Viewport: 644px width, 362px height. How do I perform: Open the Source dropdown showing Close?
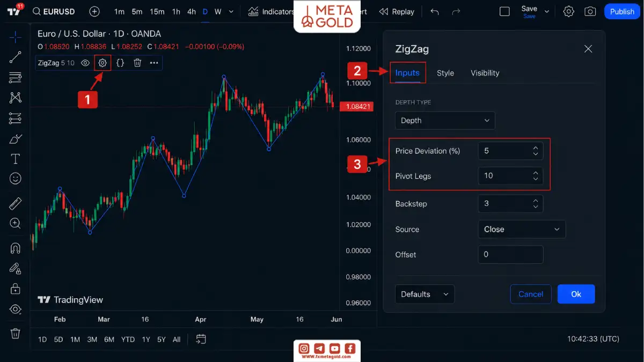click(x=522, y=229)
